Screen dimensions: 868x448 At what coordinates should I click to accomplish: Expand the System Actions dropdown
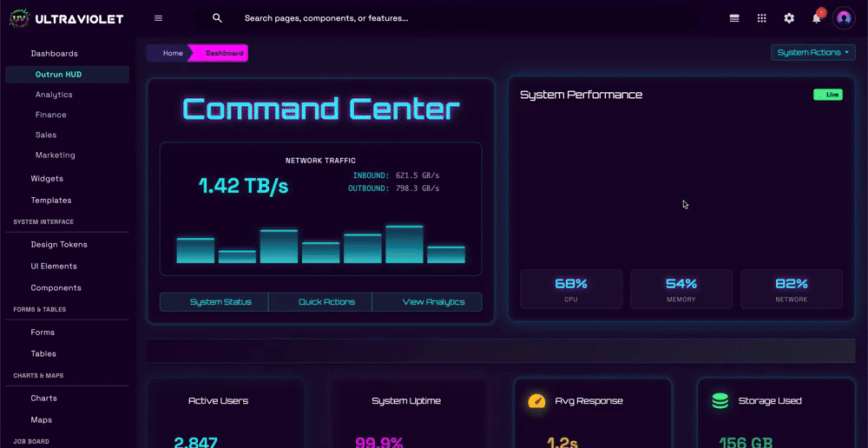[x=812, y=53]
